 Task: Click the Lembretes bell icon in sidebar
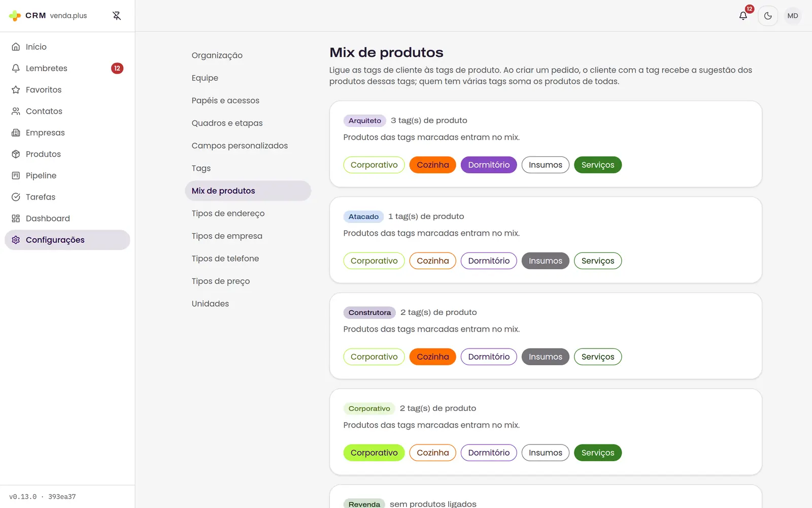point(16,68)
